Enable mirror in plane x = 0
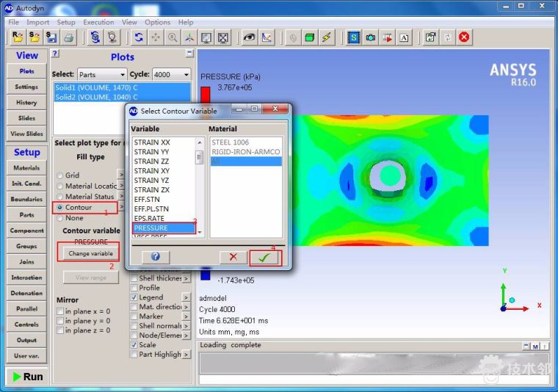The image size is (558, 392). tap(61, 312)
